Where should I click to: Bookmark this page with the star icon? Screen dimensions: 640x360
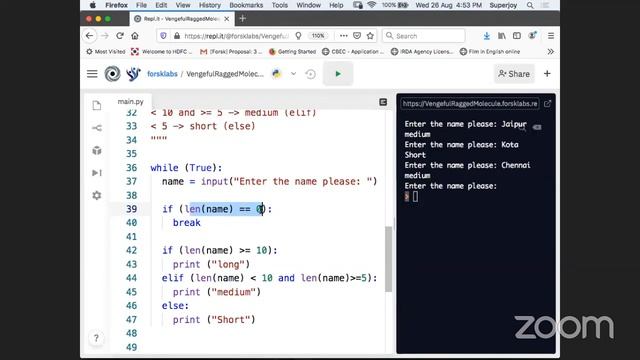click(370, 36)
